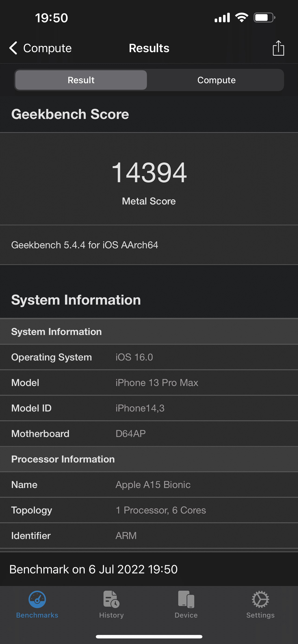The width and height of the screenshot is (298, 644).
Task: Select the Result segment
Action: [81, 80]
